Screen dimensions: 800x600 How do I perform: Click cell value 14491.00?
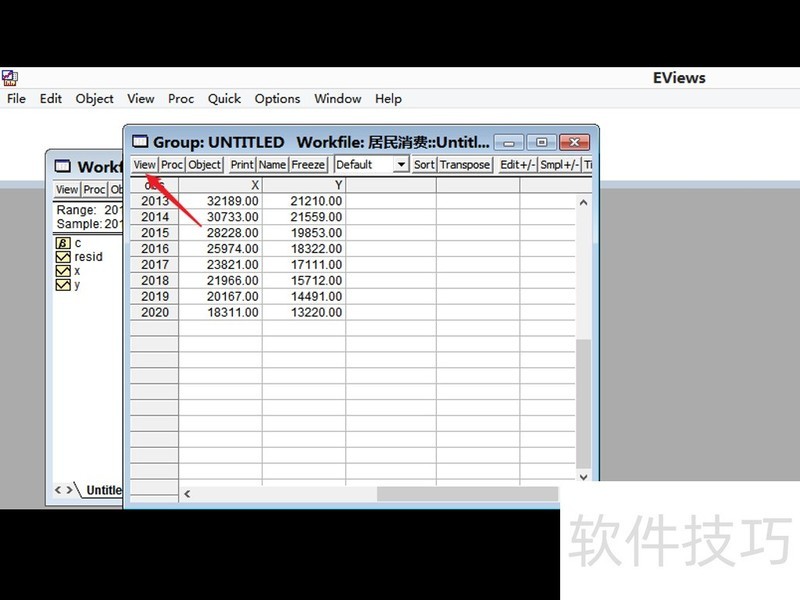[304, 296]
